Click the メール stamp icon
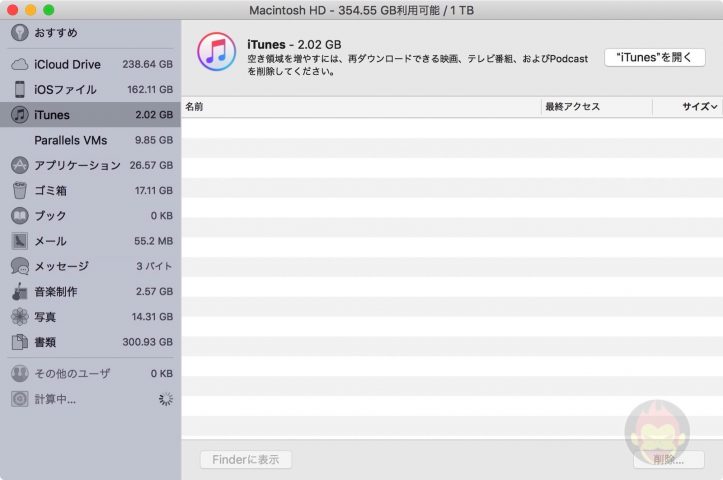The image size is (723, 480). pyautogui.click(x=19, y=241)
